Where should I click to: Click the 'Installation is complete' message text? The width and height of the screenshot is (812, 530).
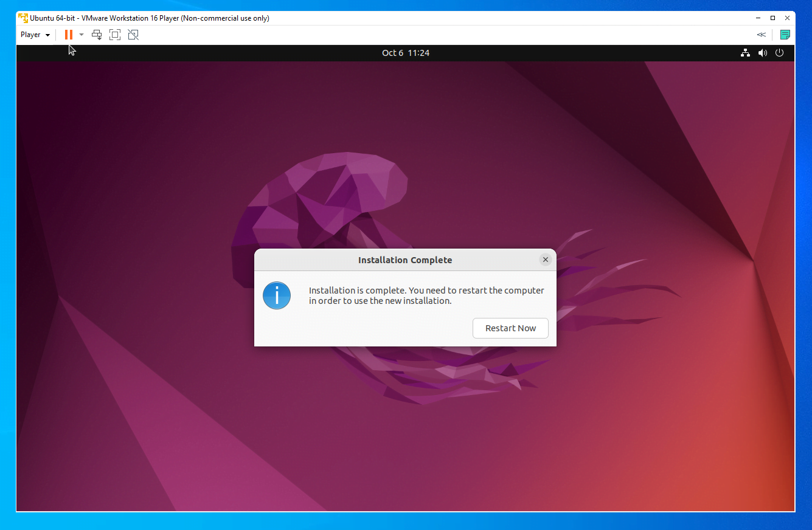[x=426, y=295]
